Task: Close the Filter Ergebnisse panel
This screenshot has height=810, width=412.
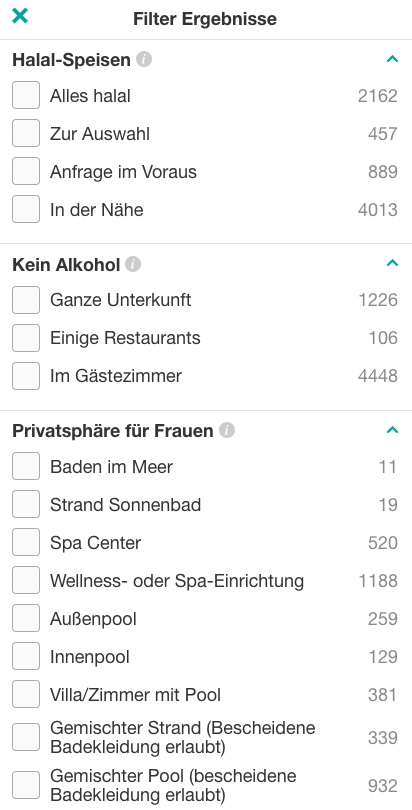Action: point(20,16)
